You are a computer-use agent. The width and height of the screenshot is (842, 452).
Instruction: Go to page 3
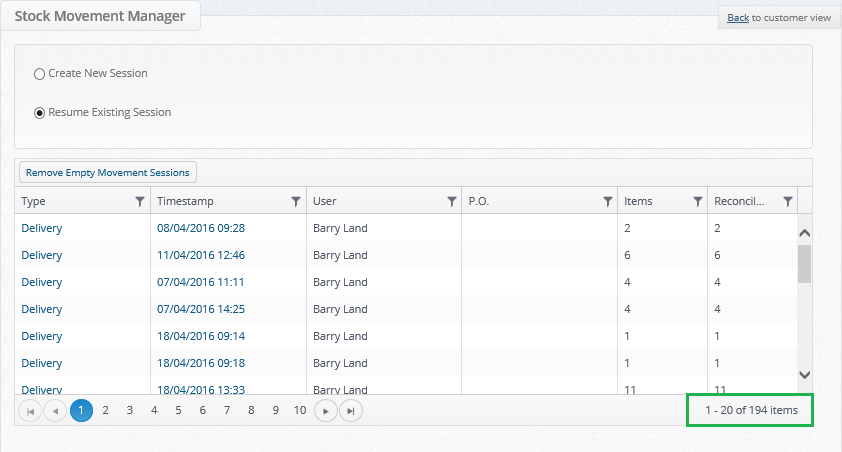[129, 411]
